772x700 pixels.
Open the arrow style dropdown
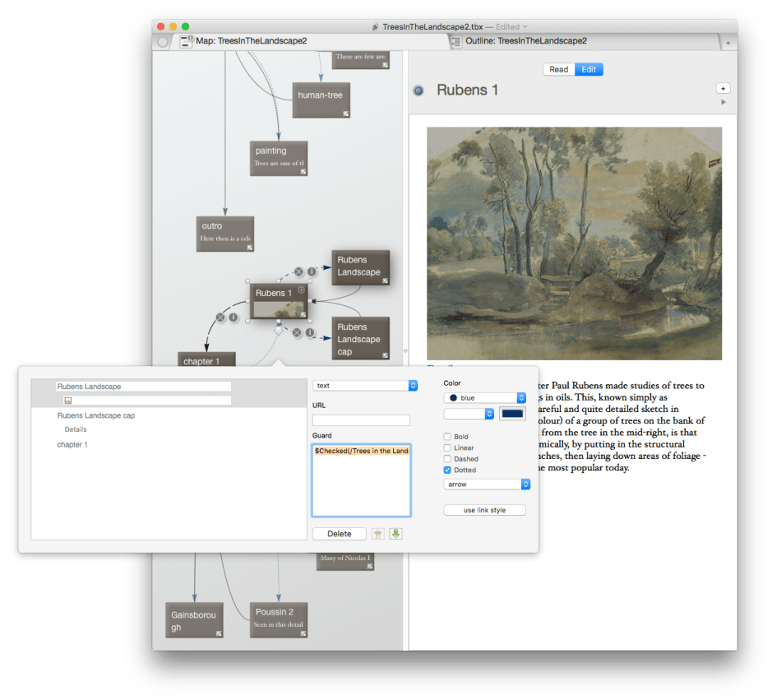click(487, 484)
